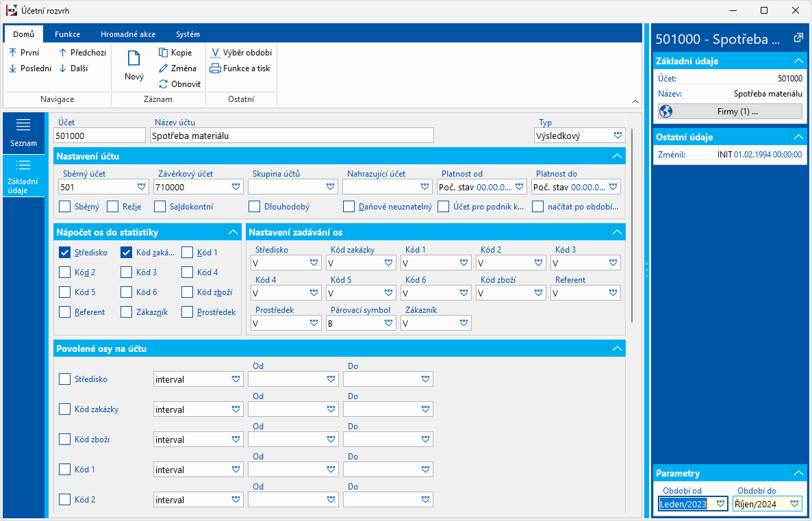Click the Změna edit pencil icon
Screen dimensions: 812x521
[x=164, y=68]
